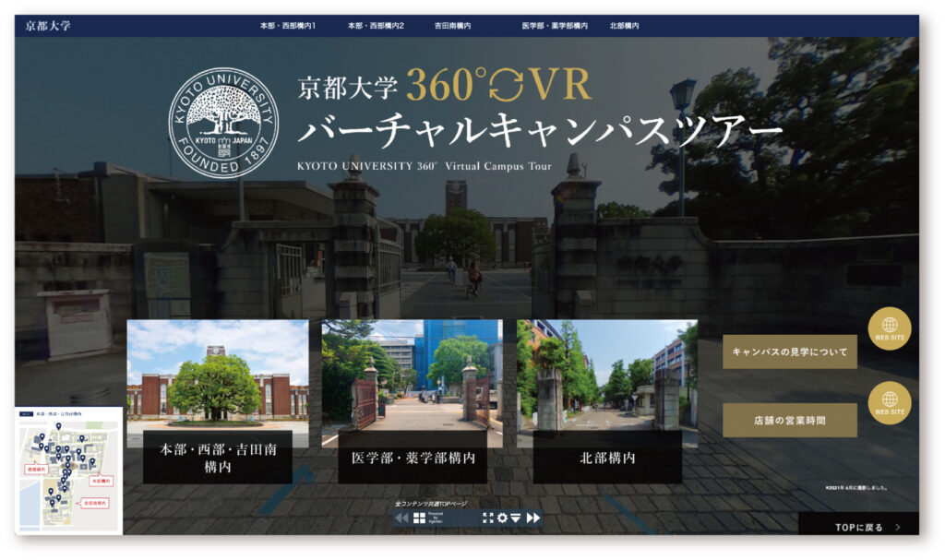Viewport: 945px width, 560px height.
Task: Collapse control bar with down triangle
Action: [516, 518]
